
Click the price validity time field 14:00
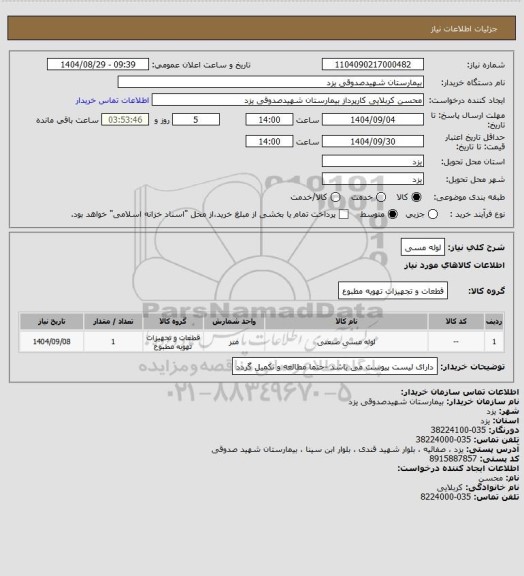point(269,141)
